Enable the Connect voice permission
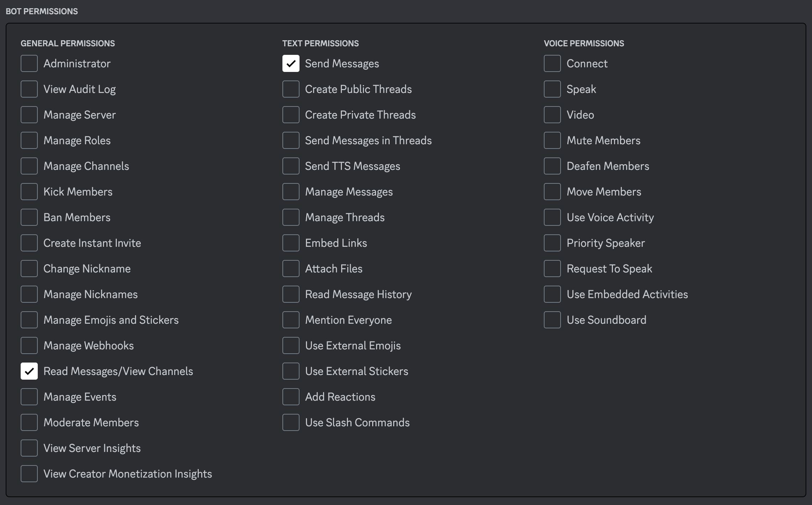Viewport: 812px width, 505px height. tap(552, 63)
